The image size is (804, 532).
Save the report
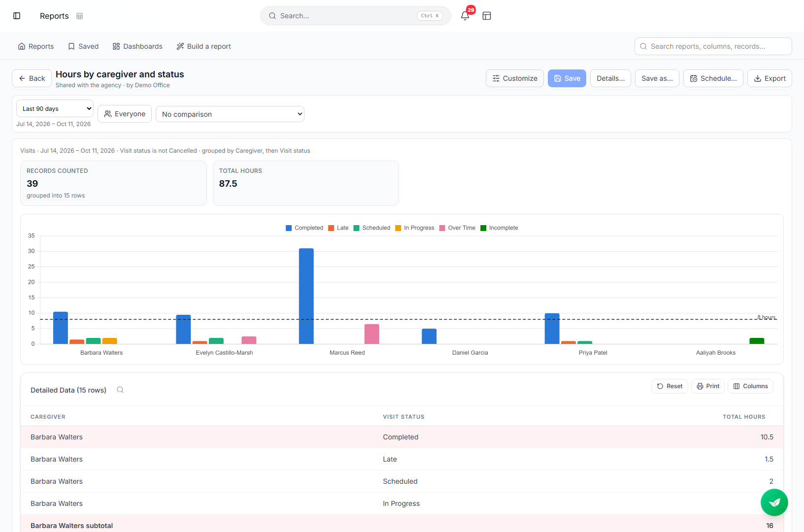coord(567,78)
